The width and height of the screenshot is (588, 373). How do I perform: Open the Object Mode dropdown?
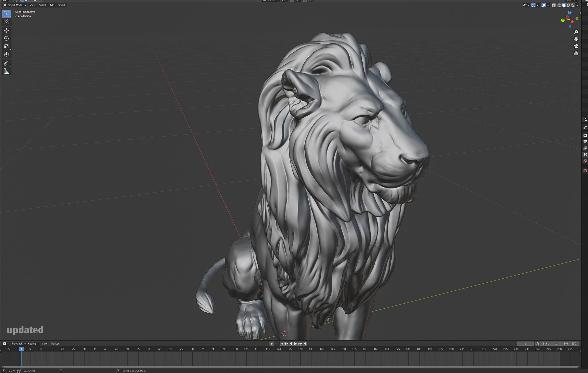[x=15, y=5]
